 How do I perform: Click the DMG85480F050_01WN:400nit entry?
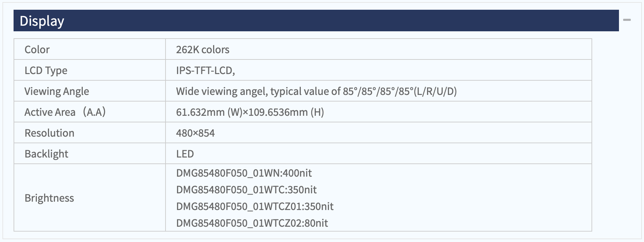(244, 173)
